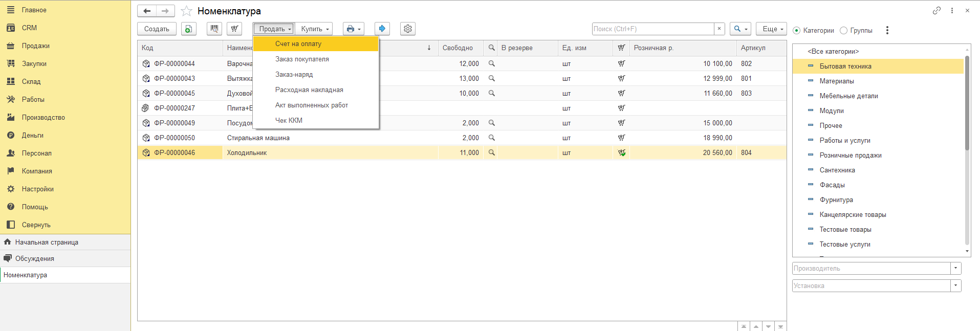980x331 pixels.
Task: Add Номенклатура to favorites star
Action: [x=187, y=11]
